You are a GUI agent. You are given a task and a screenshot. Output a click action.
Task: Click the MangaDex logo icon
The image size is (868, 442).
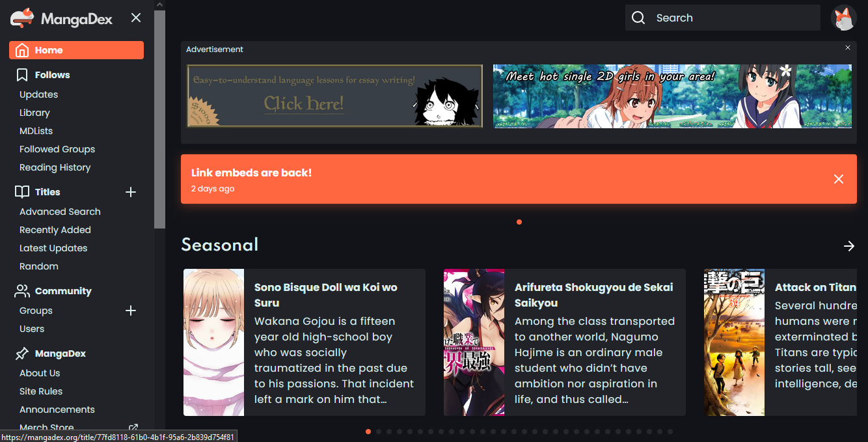click(21, 18)
